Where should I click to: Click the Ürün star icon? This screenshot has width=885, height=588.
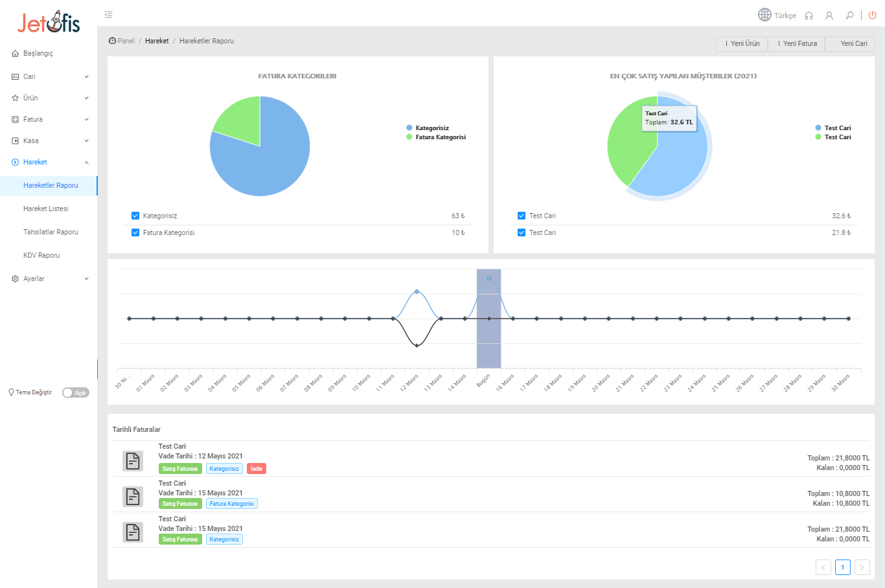point(15,98)
